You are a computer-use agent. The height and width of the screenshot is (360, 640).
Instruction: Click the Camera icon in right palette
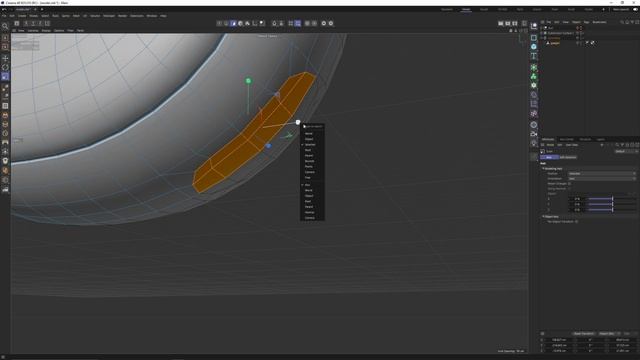(533, 134)
